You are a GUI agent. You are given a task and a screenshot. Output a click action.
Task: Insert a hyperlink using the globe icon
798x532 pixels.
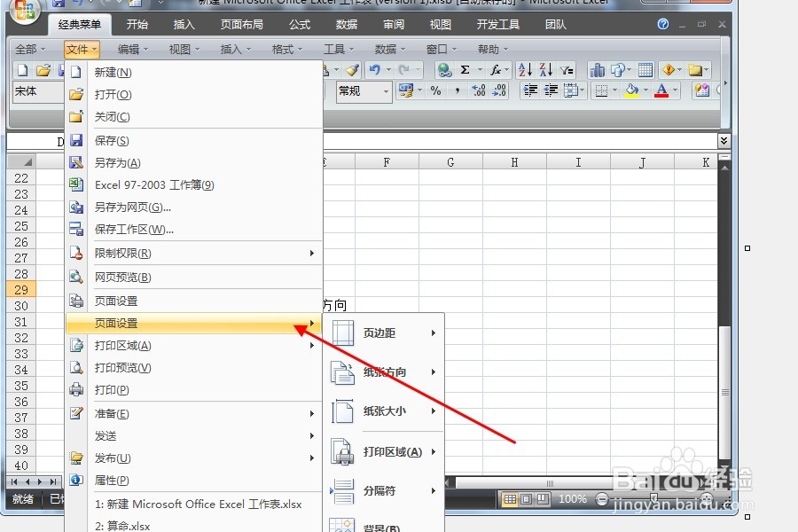click(x=443, y=69)
